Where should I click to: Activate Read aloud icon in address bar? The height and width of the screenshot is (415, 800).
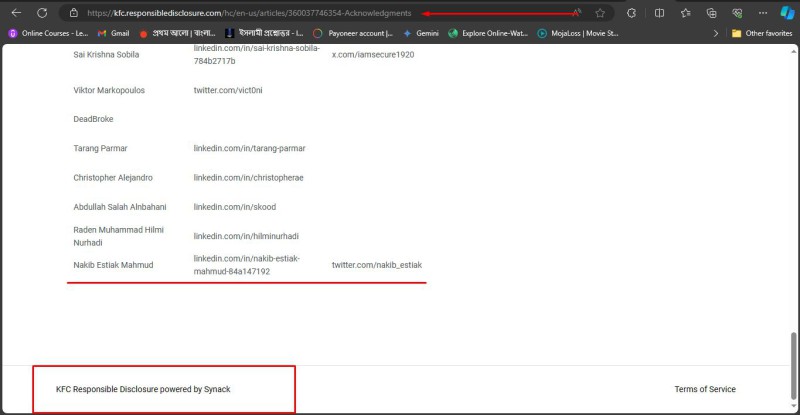(577, 13)
